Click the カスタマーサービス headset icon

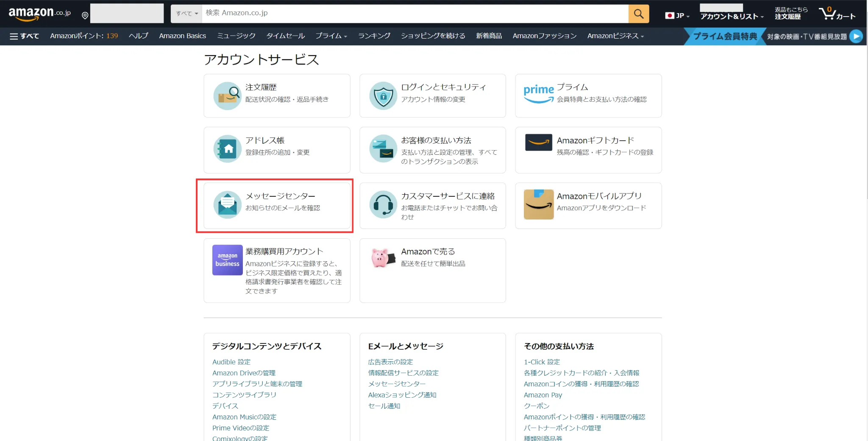[x=383, y=205]
